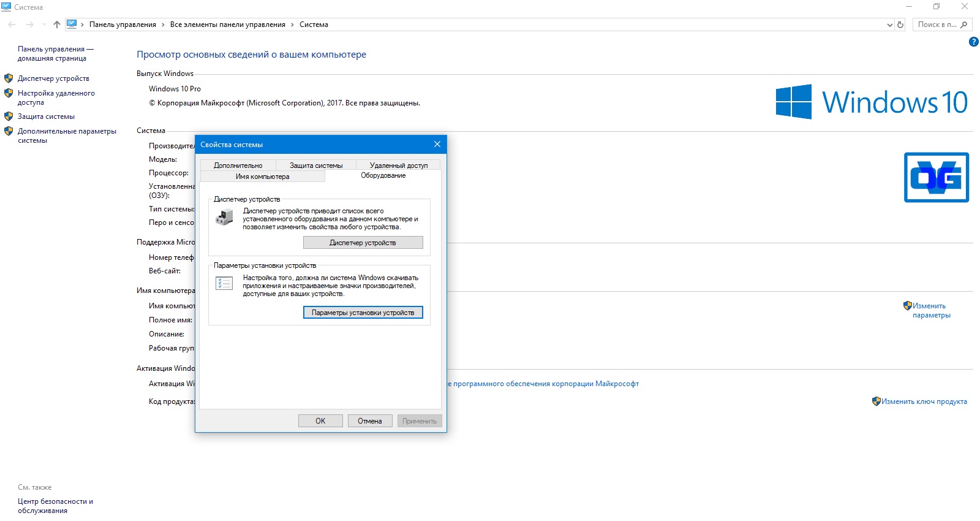980x521 pixels.
Task: Open Microsoft software license terms link
Action: (543, 384)
